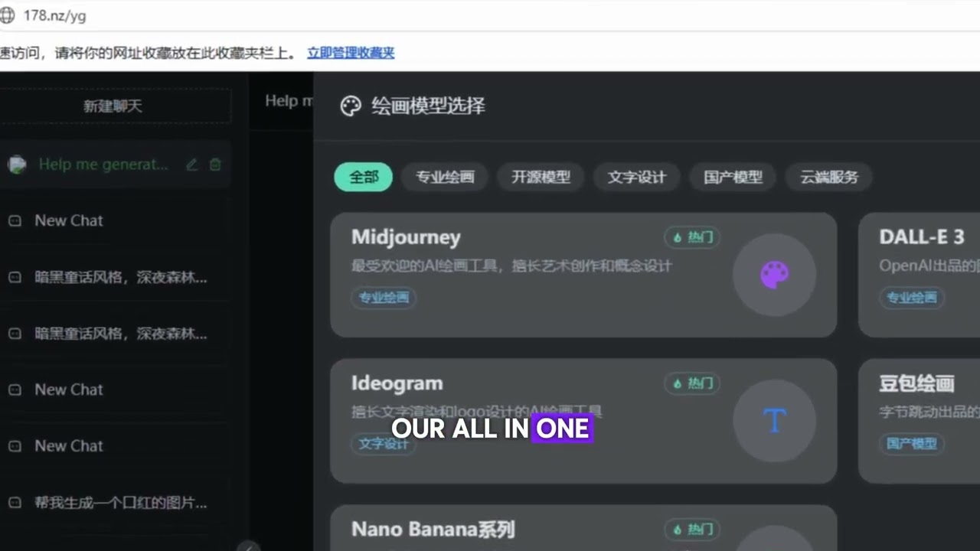Choose the 国产模型 filter
This screenshot has width=980, height=551.
[733, 177]
